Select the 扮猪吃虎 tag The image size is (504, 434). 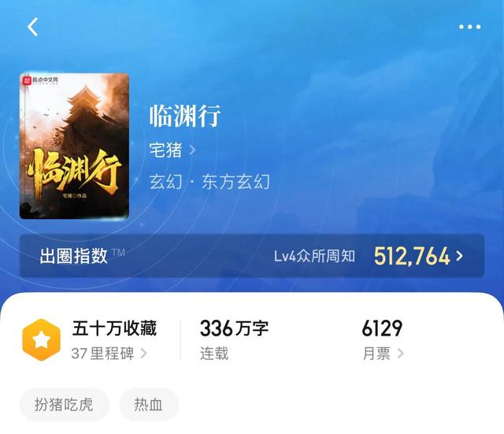(x=65, y=404)
